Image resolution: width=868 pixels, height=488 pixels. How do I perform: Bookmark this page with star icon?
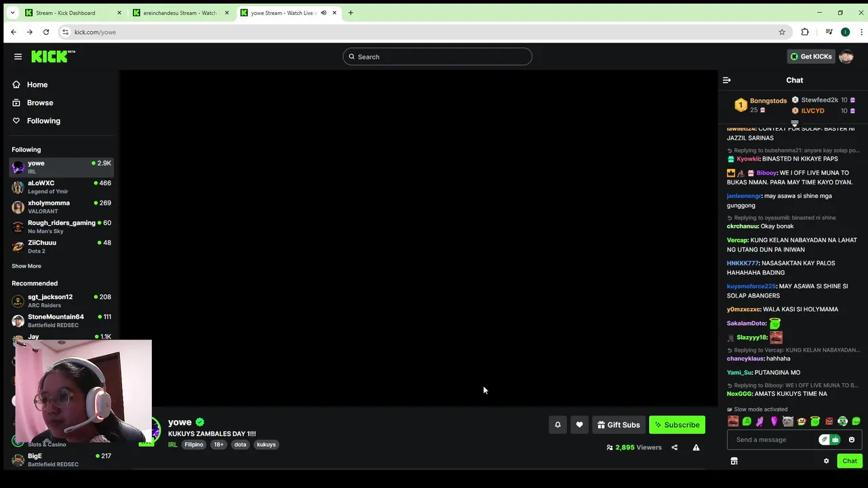coord(782,32)
